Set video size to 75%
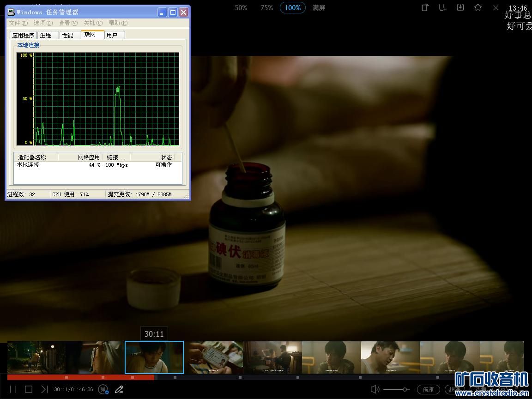The height and width of the screenshot is (399, 532). tap(266, 8)
